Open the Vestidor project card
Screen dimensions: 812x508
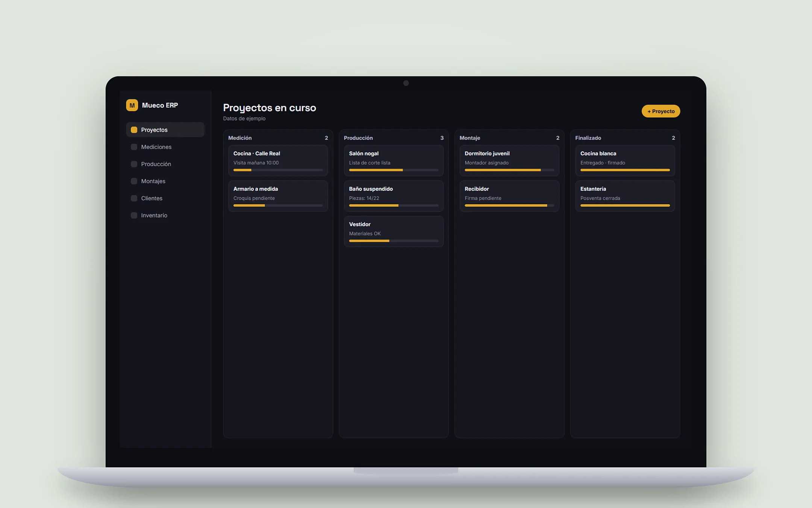pyautogui.click(x=394, y=231)
